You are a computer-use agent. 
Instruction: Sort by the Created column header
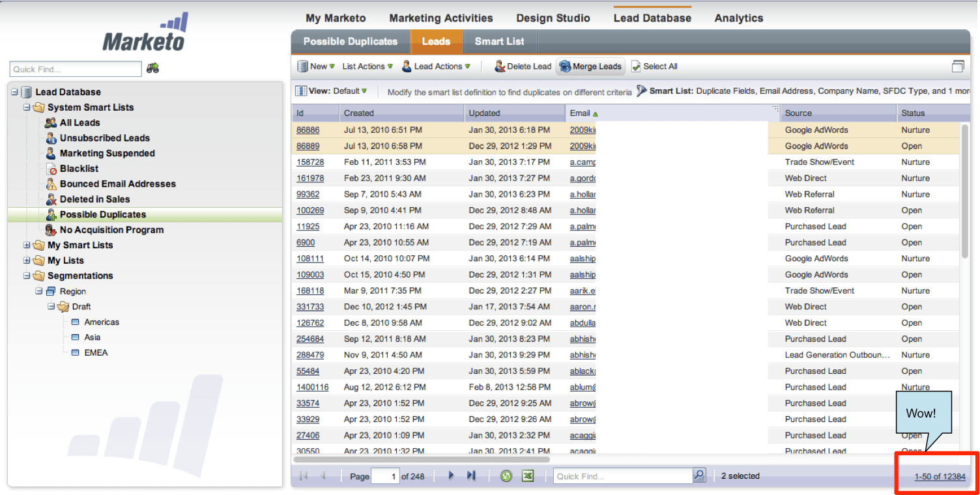(401, 113)
